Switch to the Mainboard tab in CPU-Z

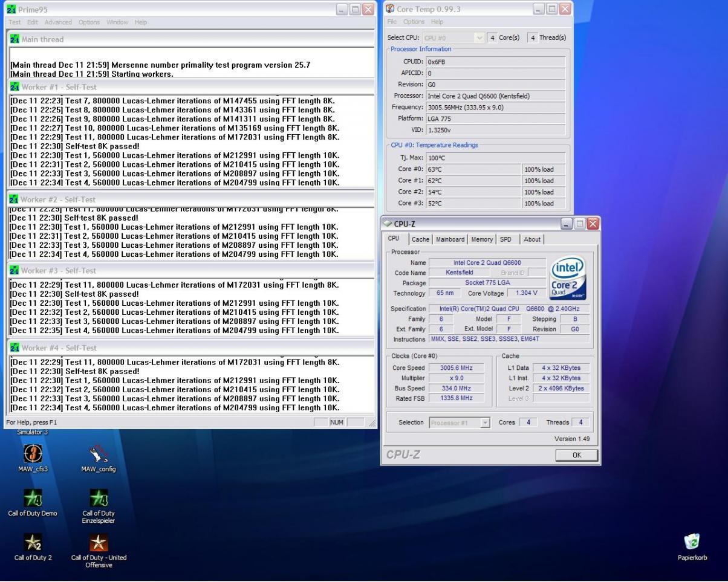[450, 239]
